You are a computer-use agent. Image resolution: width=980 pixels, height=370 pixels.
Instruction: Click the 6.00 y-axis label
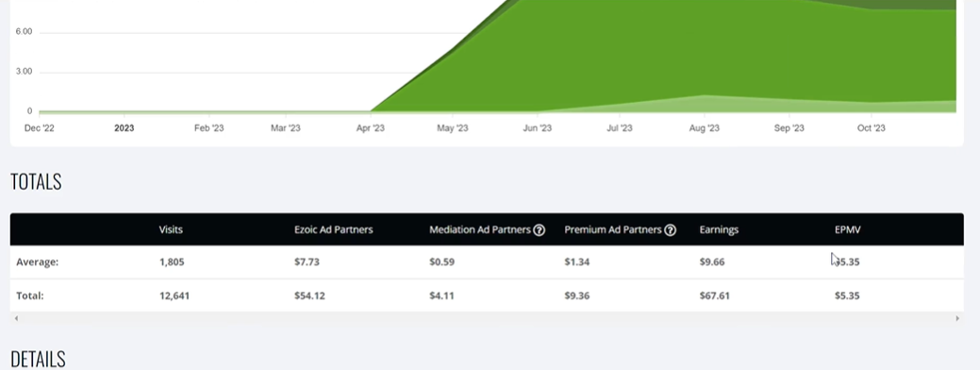(24, 32)
